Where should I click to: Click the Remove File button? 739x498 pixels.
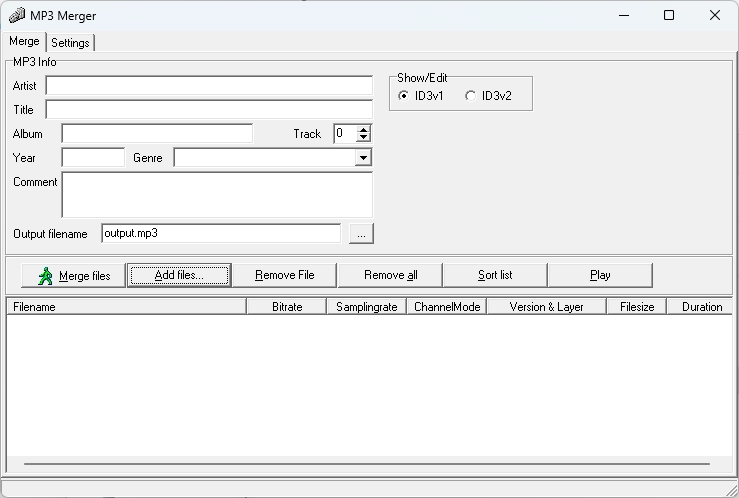[285, 275]
